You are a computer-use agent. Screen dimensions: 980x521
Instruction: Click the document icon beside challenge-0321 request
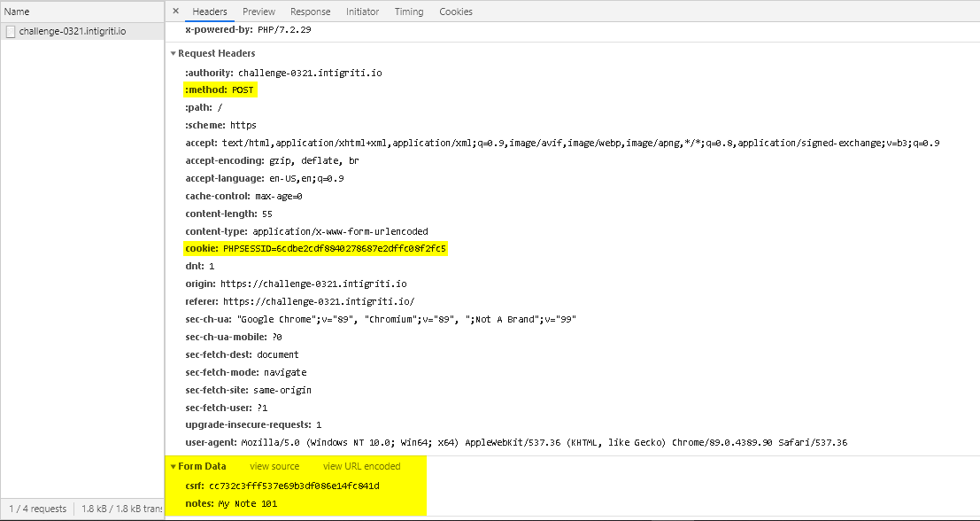pos(11,31)
